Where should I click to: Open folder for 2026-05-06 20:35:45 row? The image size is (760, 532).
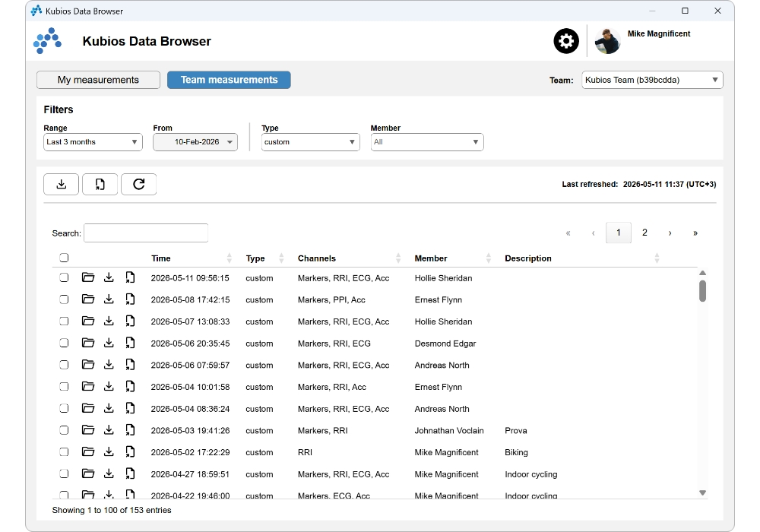pyautogui.click(x=87, y=343)
